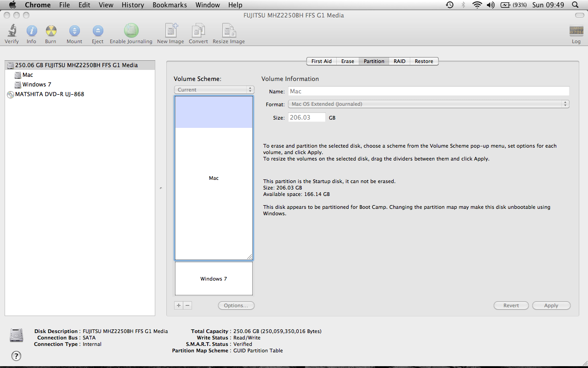The image size is (588, 368).
Task: Switch to the RAID tab
Action: (400, 61)
